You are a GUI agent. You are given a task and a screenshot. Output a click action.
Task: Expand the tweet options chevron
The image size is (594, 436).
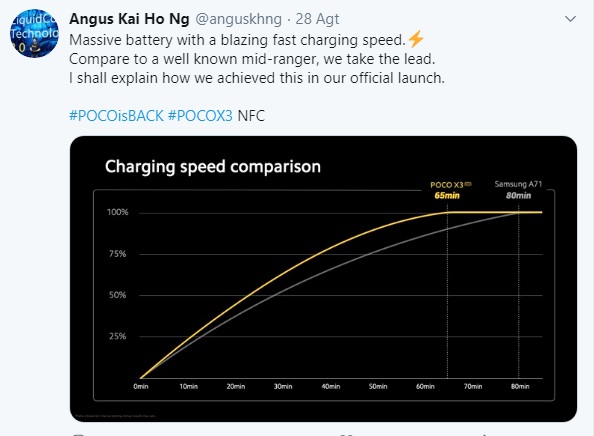pyautogui.click(x=570, y=19)
